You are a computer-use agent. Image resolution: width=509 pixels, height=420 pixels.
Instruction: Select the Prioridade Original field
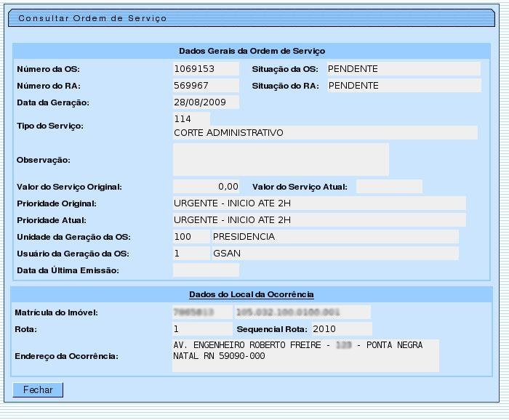click(319, 203)
